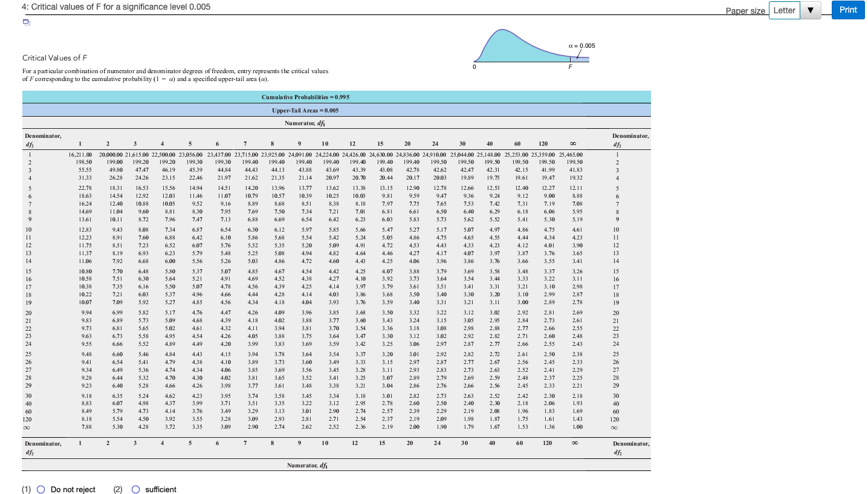The image size is (868, 494).
Task: Click the 'Paper size' label text
Action: pos(745,10)
